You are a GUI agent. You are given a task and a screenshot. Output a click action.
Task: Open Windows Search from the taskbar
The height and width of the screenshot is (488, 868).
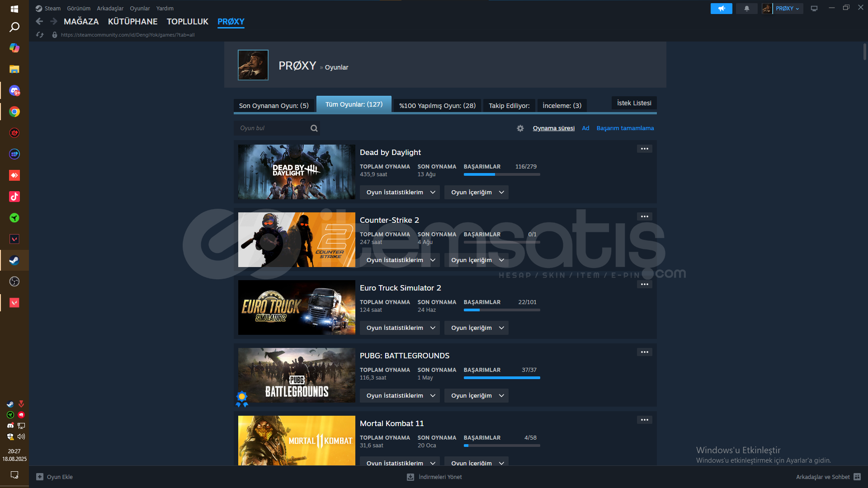(14, 27)
